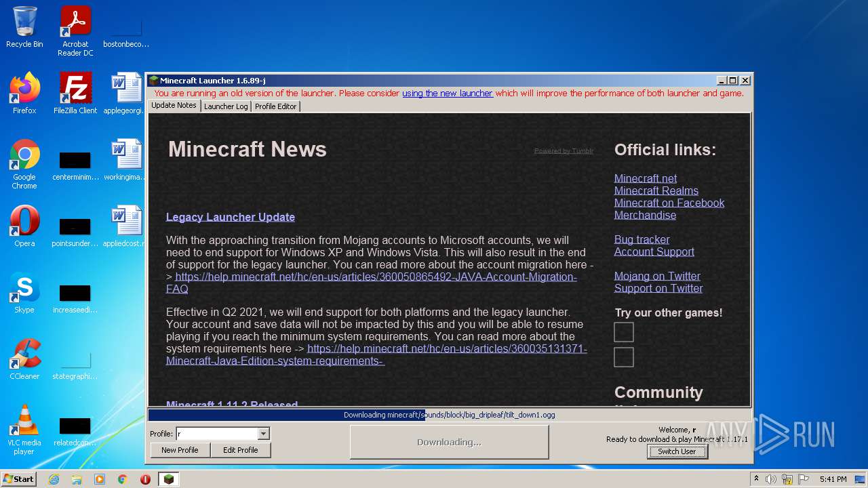Open the Bug tracker link
Image resolution: width=868 pixels, height=488 pixels.
tap(642, 239)
